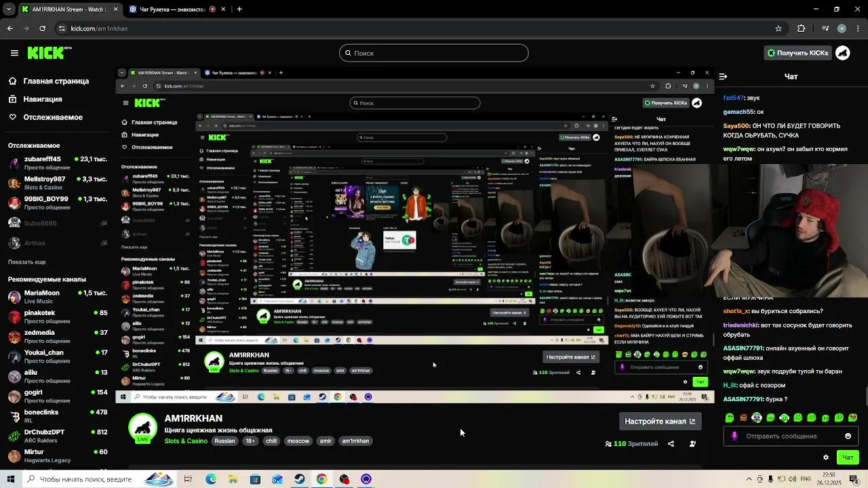
Task: Go back in browser history
Action: [x=9, y=28]
